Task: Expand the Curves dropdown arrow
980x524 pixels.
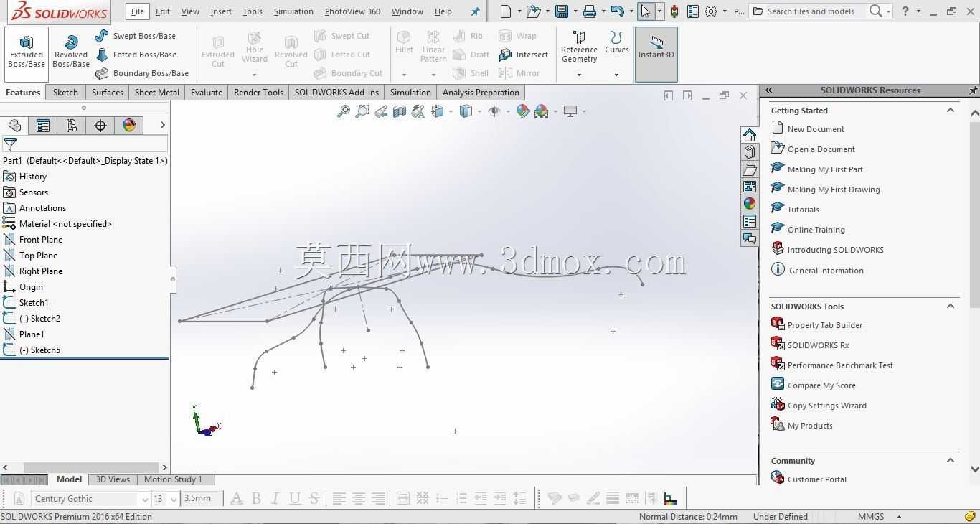Action: coord(616,75)
